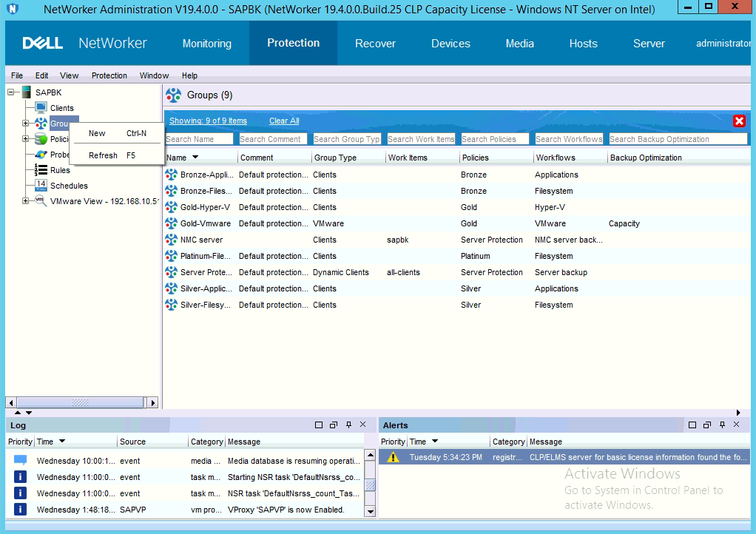Image resolution: width=756 pixels, height=534 pixels.
Task: Click the Schedules calendar icon
Action: point(41,185)
